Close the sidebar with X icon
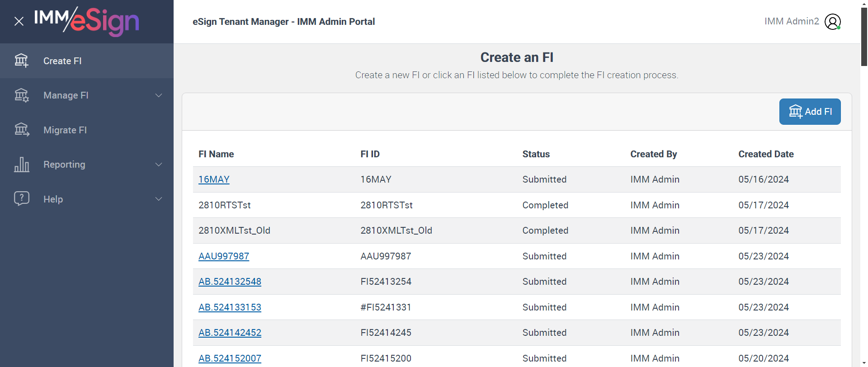This screenshot has width=868, height=367. click(19, 21)
